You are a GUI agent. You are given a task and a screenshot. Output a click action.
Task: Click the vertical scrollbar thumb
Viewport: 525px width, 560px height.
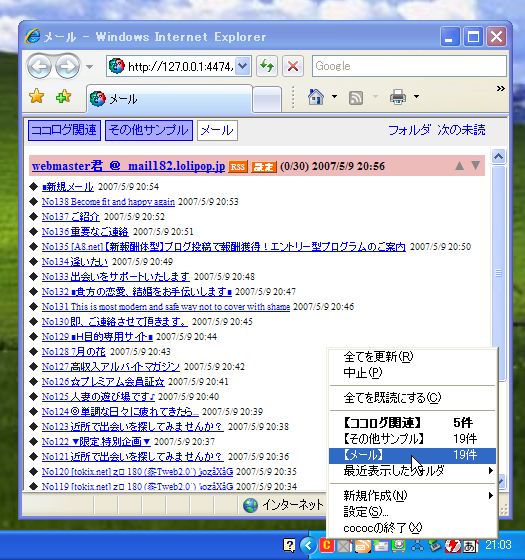[x=499, y=273]
